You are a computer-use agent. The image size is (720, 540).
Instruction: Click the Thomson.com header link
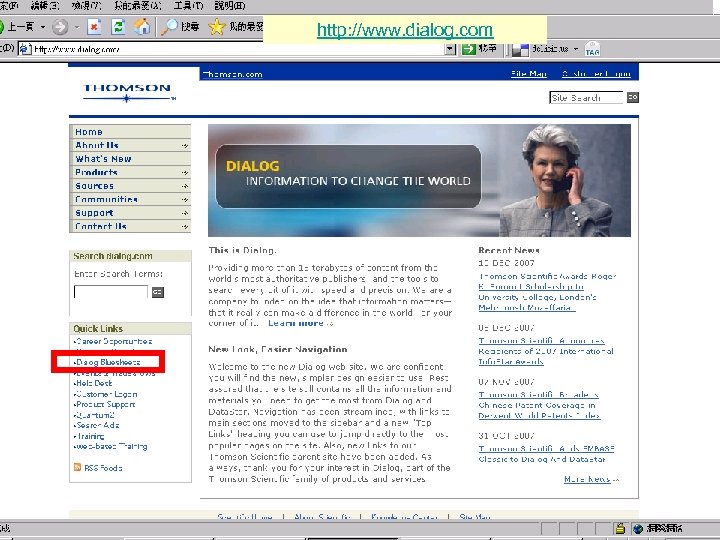coord(232,74)
